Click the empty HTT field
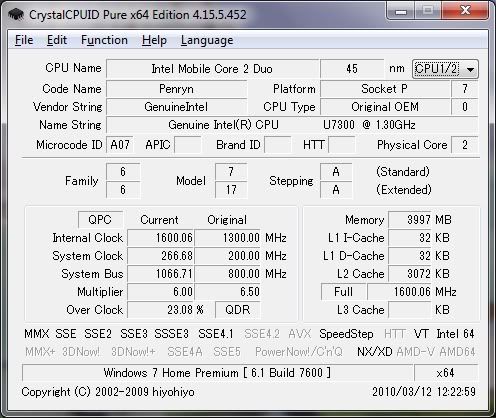Screen dimensions: 496x418 342,145
